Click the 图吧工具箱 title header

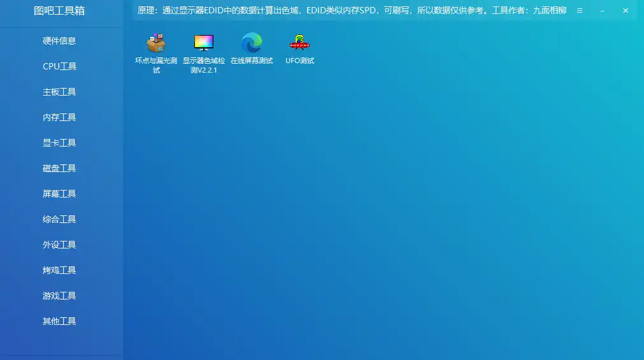tap(59, 11)
